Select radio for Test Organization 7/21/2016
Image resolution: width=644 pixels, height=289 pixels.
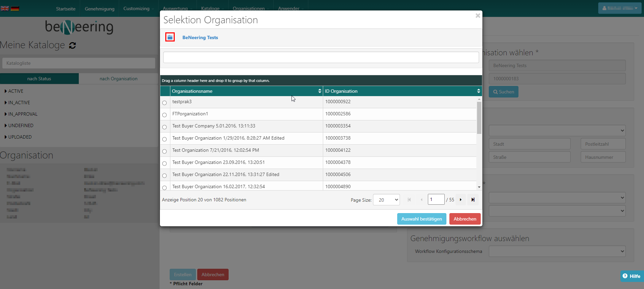[164, 151]
